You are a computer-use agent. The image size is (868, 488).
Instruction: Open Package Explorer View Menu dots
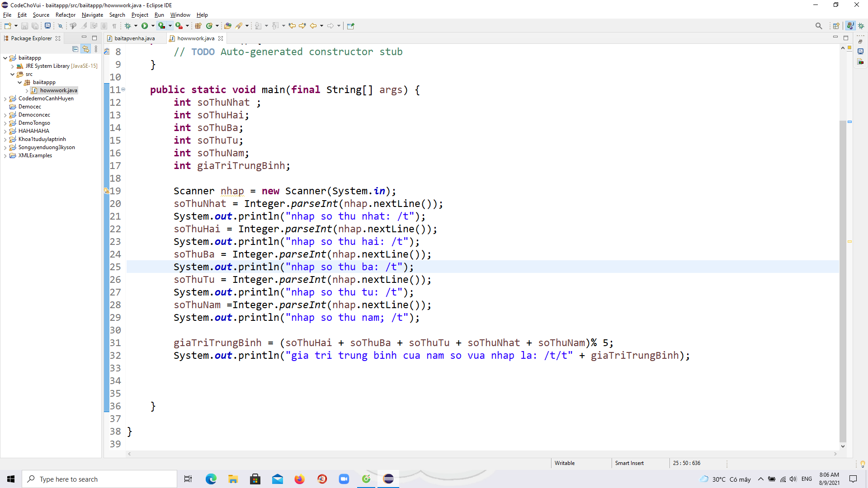click(x=96, y=49)
